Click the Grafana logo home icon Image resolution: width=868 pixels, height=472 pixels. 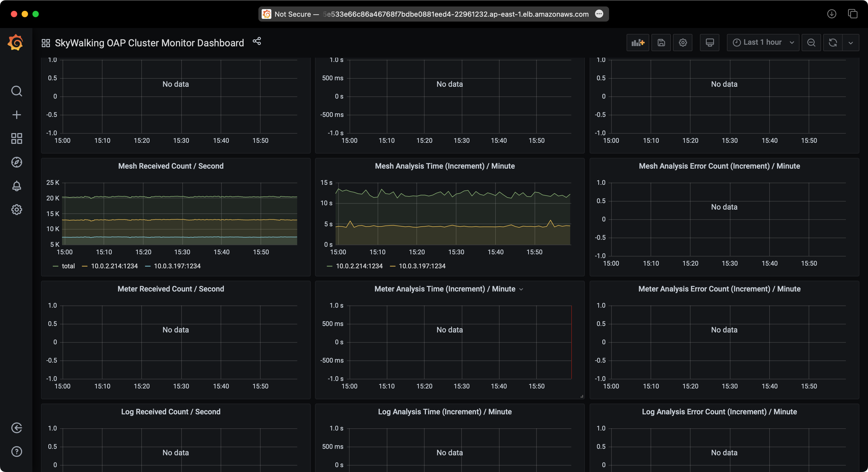(x=16, y=43)
